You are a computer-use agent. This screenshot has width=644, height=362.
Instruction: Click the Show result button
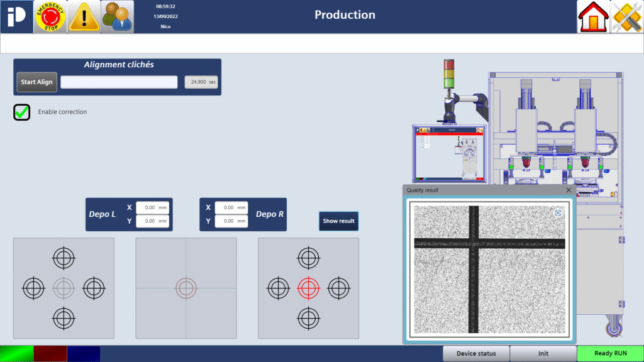pyautogui.click(x=338, y=221)
